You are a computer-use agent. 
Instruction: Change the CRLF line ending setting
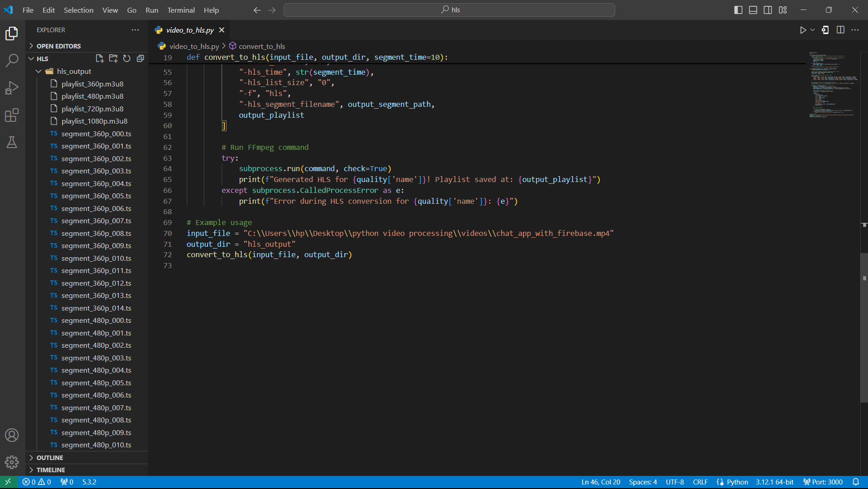click(x=700, y=482)
